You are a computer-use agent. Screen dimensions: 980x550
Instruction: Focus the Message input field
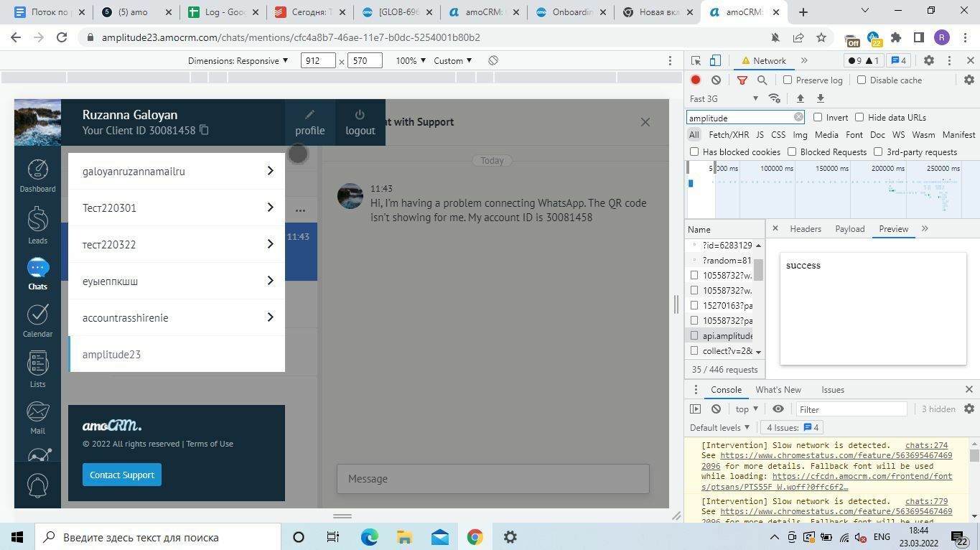(x=493, y=479)
